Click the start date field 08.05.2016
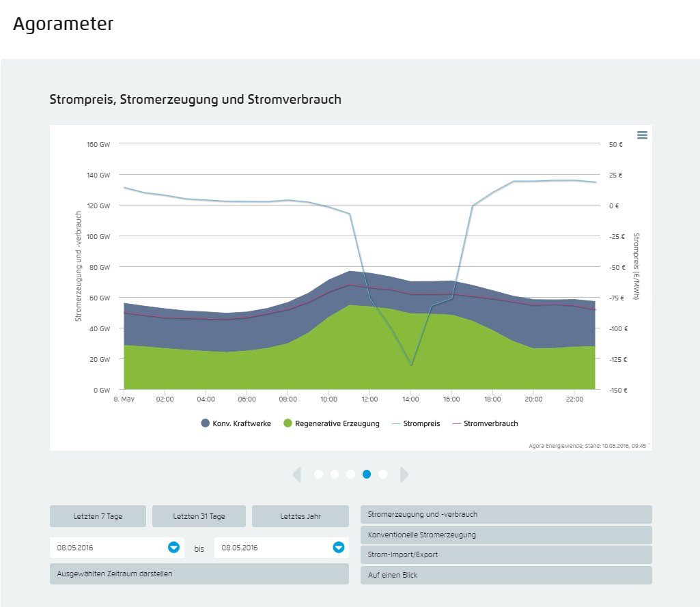Screen dimensions: 700x607 pos(117,547)
